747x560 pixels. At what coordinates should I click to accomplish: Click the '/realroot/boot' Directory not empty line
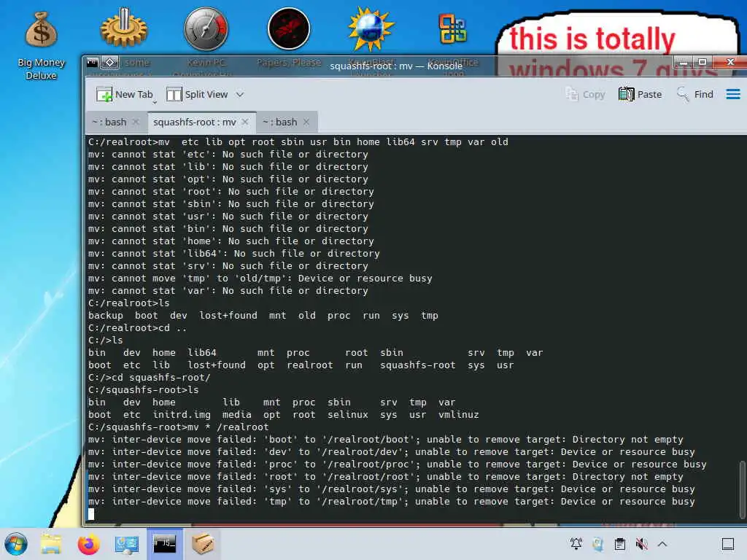coord(386,440)
